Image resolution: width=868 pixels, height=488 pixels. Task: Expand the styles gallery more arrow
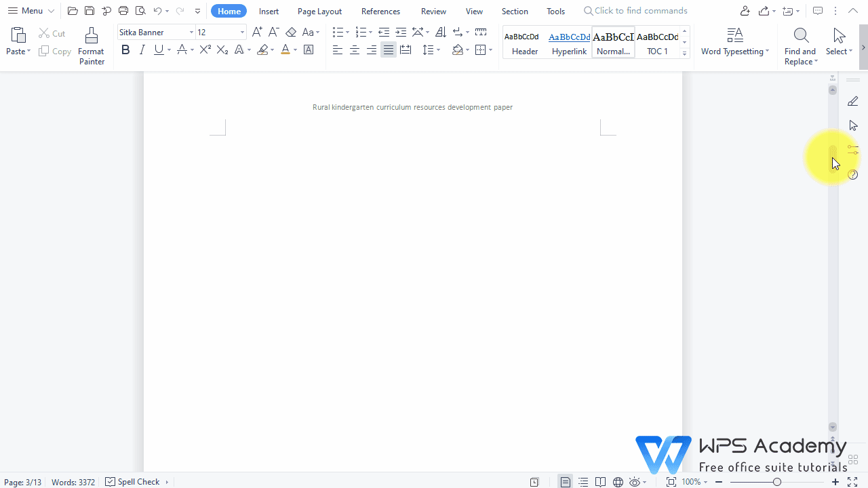coord(684,53)
